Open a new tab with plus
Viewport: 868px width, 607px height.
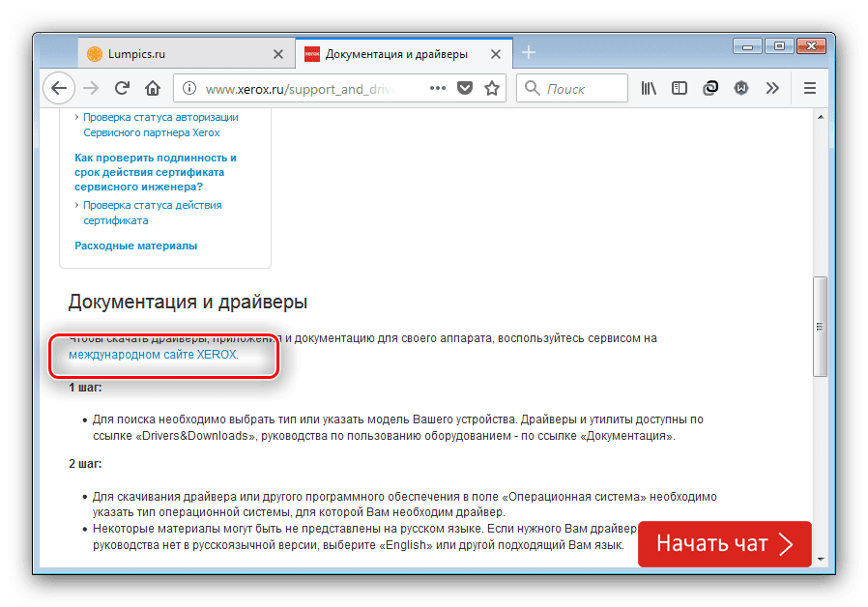(529, 52)
